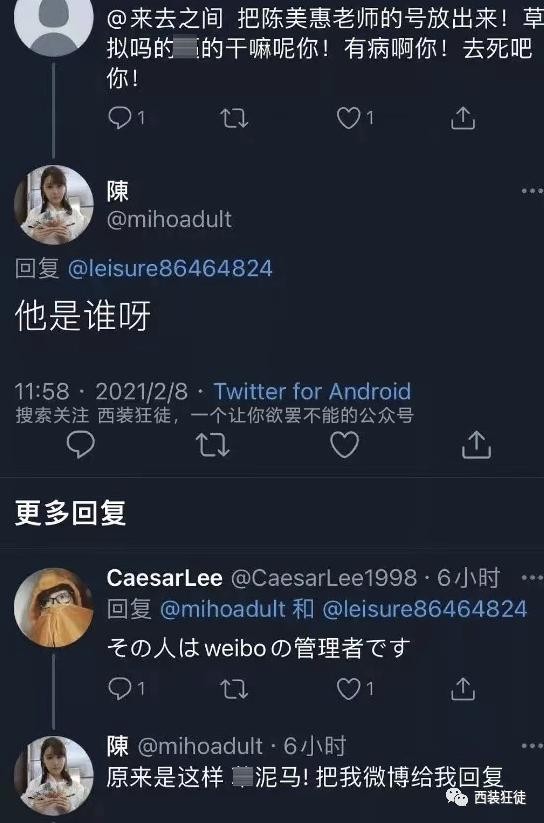Screen dimensions: 544x823
Task: Open @mihoadult mention in CaesarLee's reply
Action: tap(223, 609)
